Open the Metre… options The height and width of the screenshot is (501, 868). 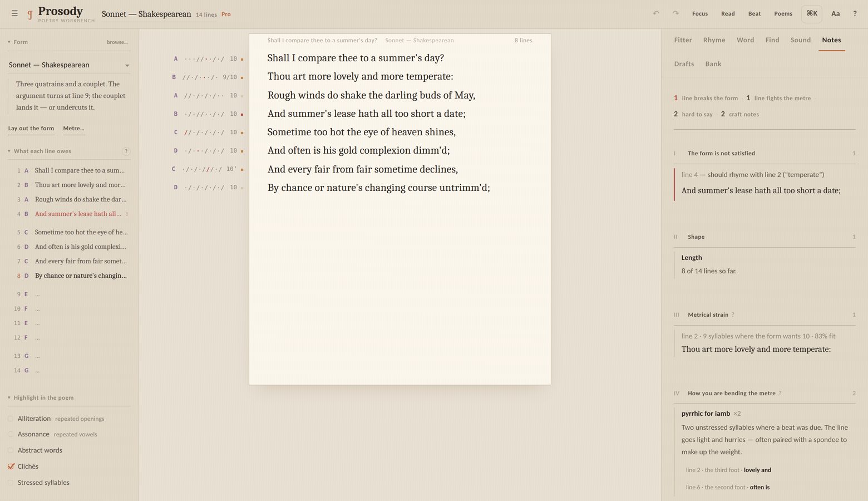(x=73, y=129)
